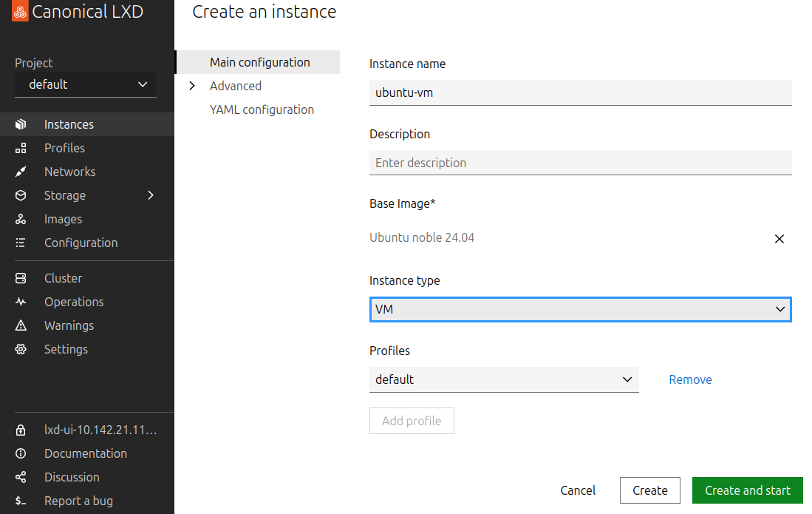Remove the Ubuntu noble 24.04 base image
812x514 pixels.
[x=779, y=239]
